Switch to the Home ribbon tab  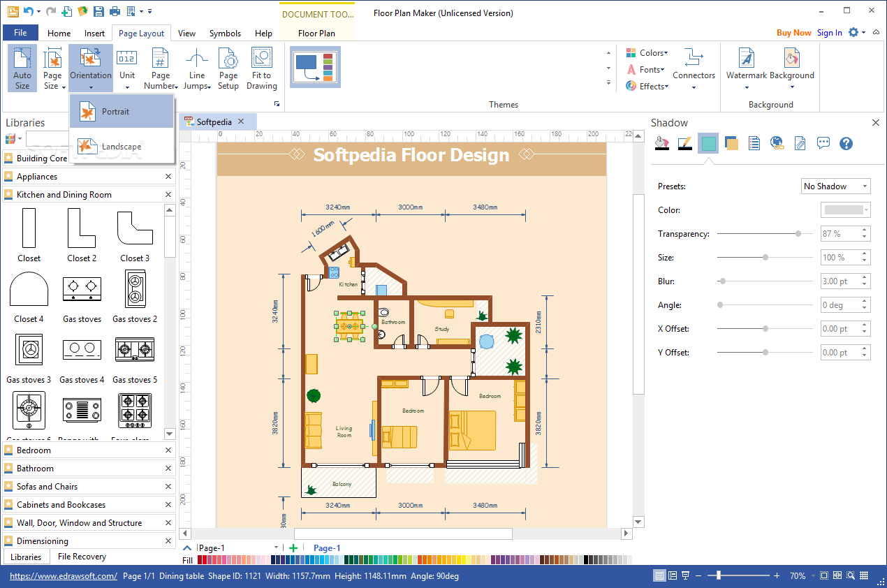tap(59, 33)
